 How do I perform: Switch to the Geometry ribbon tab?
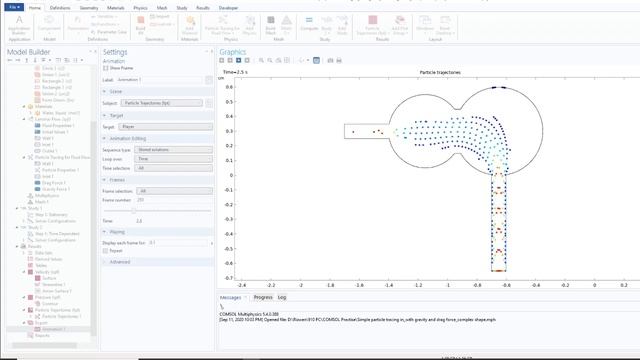point(89,8)
